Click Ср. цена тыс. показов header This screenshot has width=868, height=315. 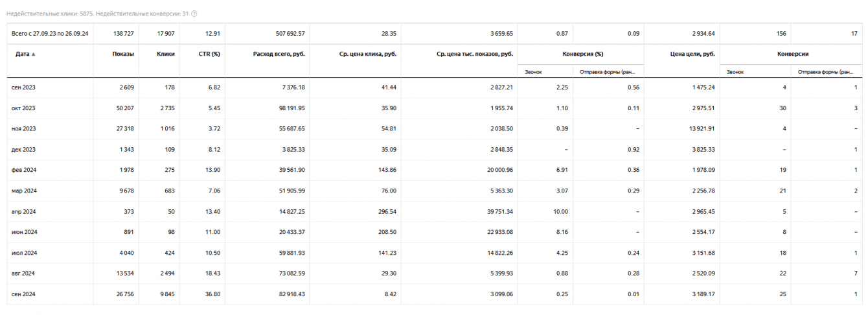pos(475,54)
